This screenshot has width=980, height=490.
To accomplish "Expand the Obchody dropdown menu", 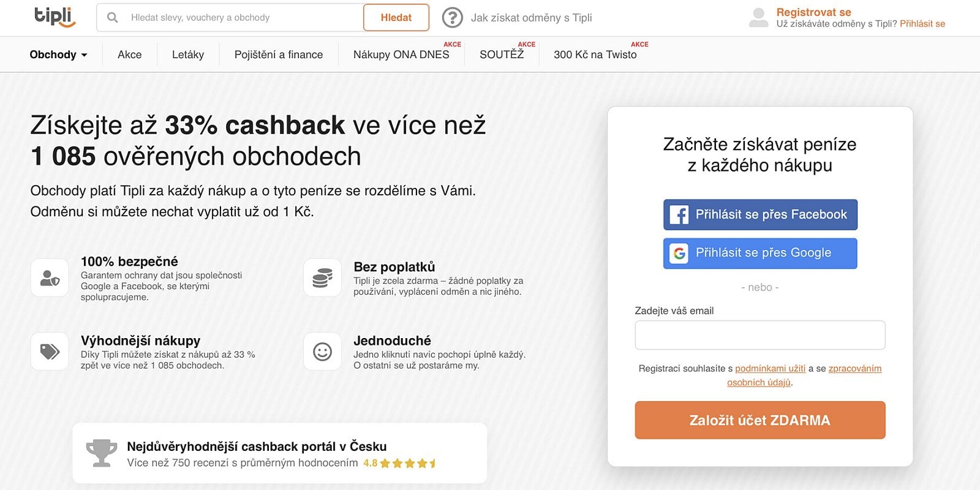I will coord(58,54).
